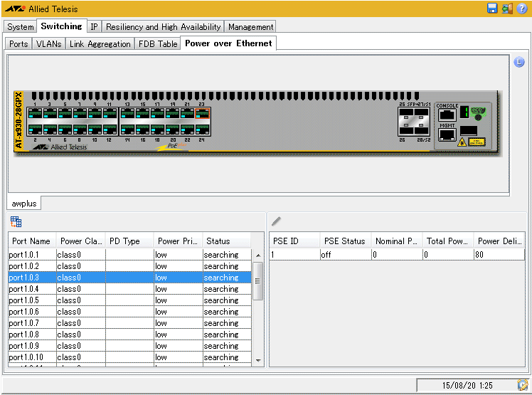Screen dimensions: 532x395
Task: Open the Resiliency and High Availability tab
Action: (163, 27)
